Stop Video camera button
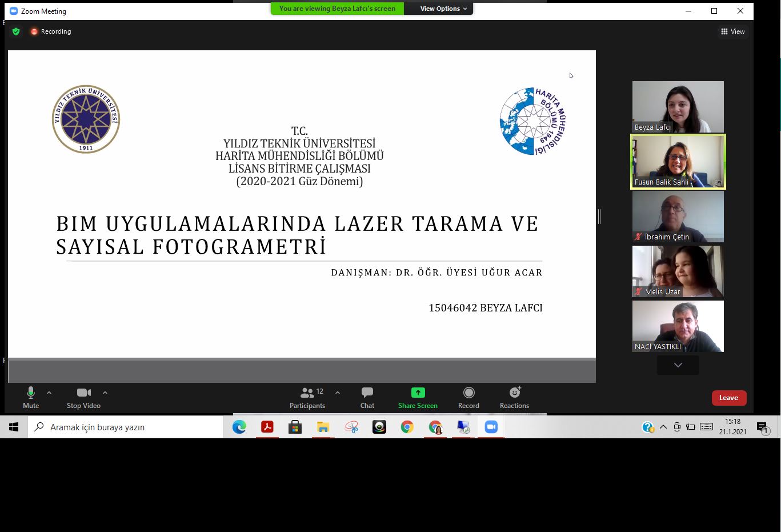 [83, 398]
